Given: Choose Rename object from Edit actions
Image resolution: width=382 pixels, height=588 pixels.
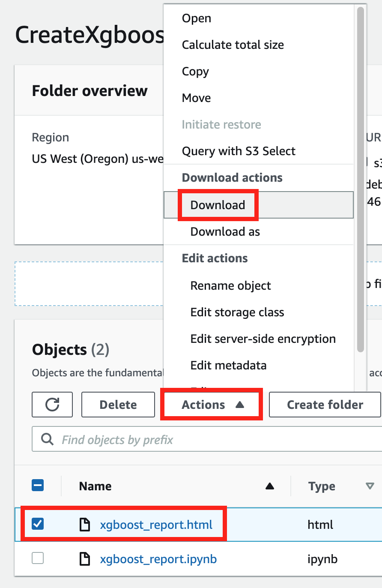Looking at the screenshot, I should point(230,285).
